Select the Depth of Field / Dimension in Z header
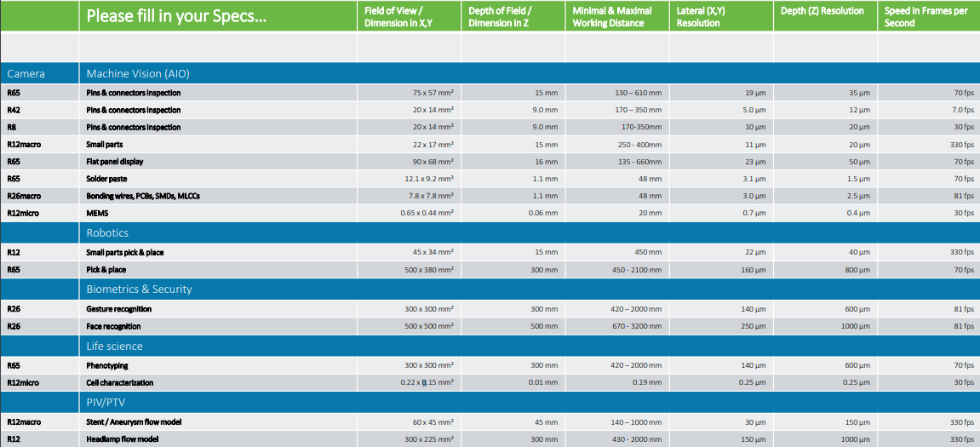Screen dimensions: 980x447 (x=513, y=17)
